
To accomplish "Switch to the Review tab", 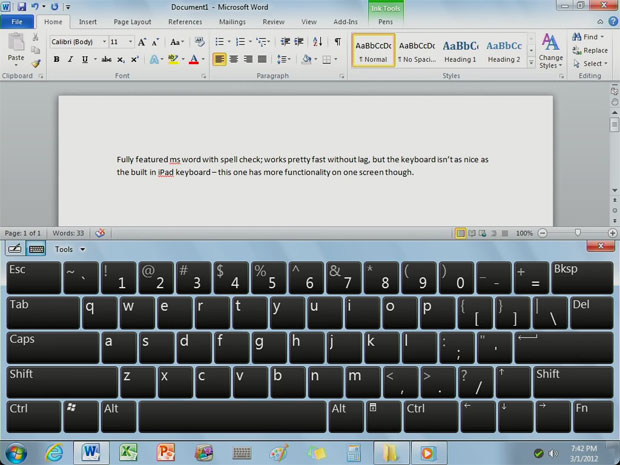I will click(274, 22).
